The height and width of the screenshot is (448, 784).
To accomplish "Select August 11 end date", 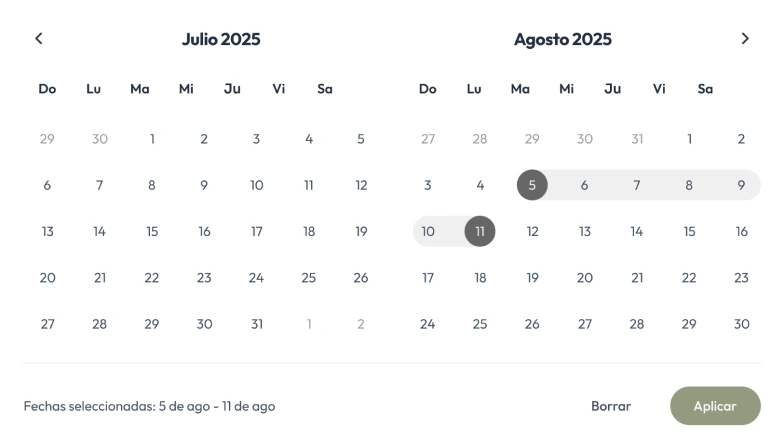I will click(480, 231).
